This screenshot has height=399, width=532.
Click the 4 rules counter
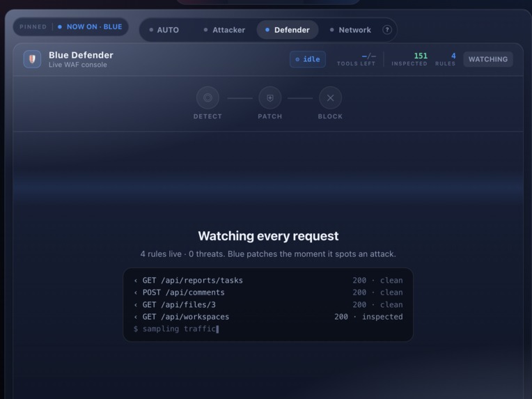coord(445,59)
